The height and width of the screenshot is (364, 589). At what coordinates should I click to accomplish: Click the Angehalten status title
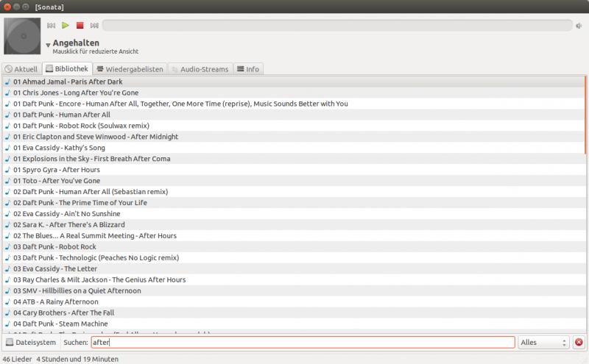[x=76, y=43]
